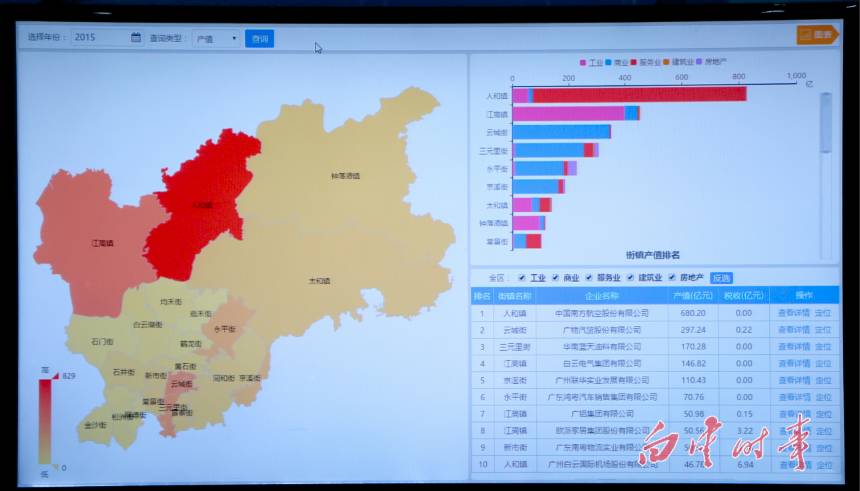Click 定位 for 广物汽贸股份有限公司 row
The height and width of the screenshot is (491, 860).
(823, 330)
